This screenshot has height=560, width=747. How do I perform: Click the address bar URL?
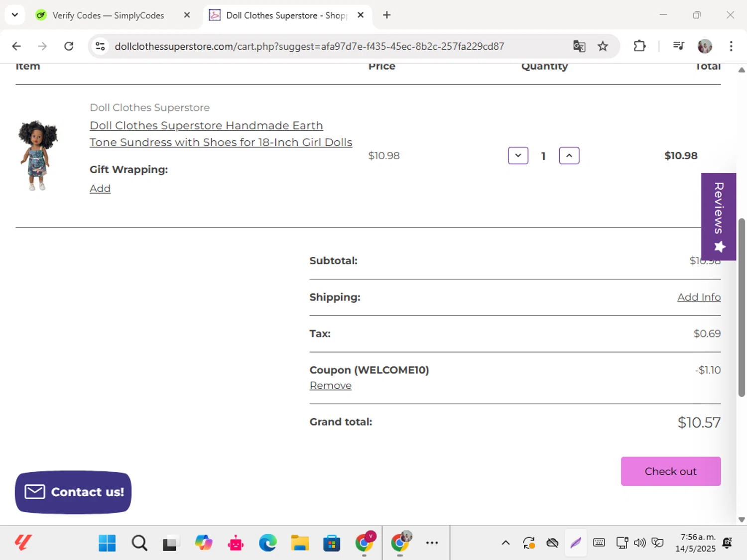point(309,46)
